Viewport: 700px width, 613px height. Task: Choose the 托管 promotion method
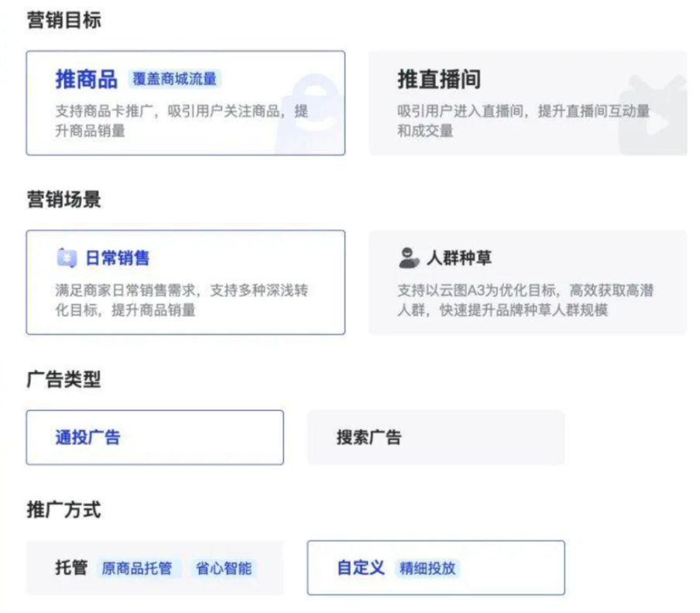pyautogui.click(x=155, y=568)
